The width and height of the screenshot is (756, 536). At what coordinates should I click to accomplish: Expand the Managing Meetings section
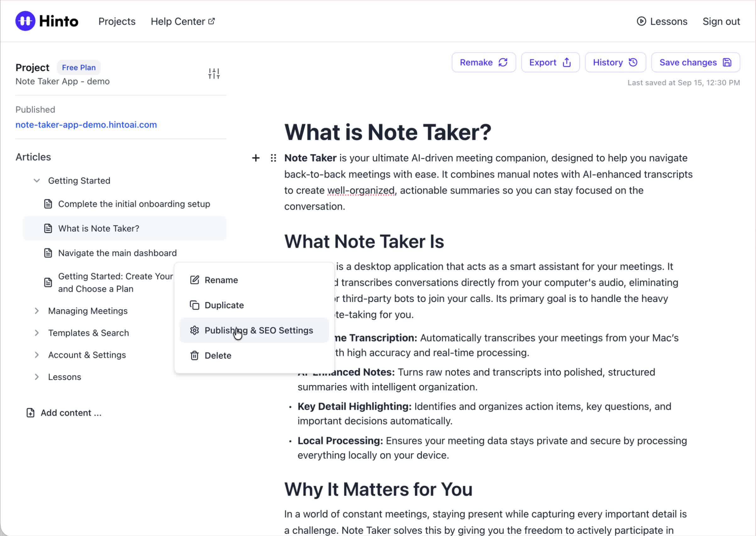[x=36, y=311]
